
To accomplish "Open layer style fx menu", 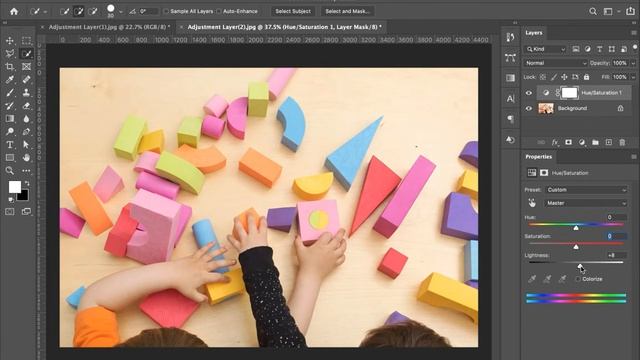I will click(x=555, y=142).
